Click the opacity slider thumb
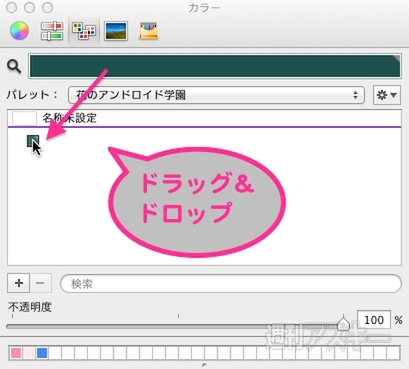 (343, 323)
